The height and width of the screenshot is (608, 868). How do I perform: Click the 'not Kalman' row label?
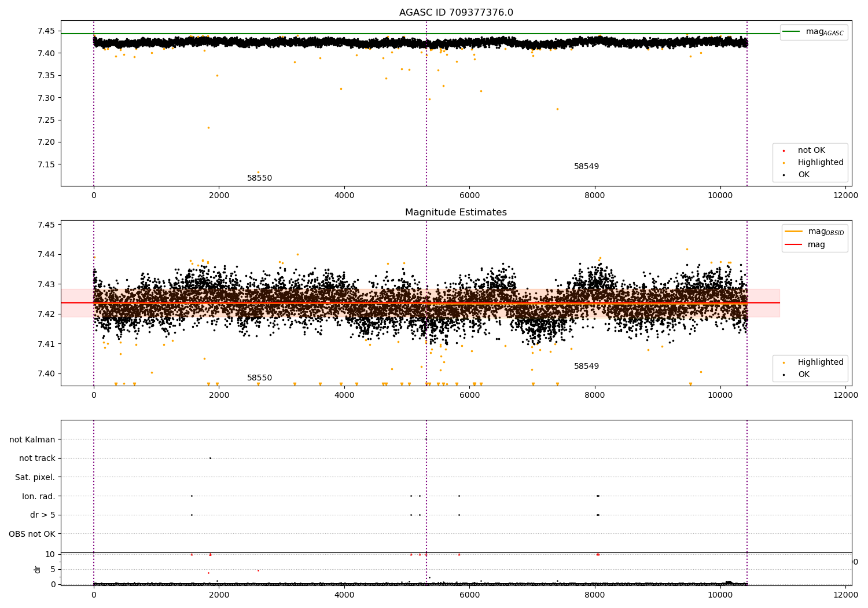32,439
